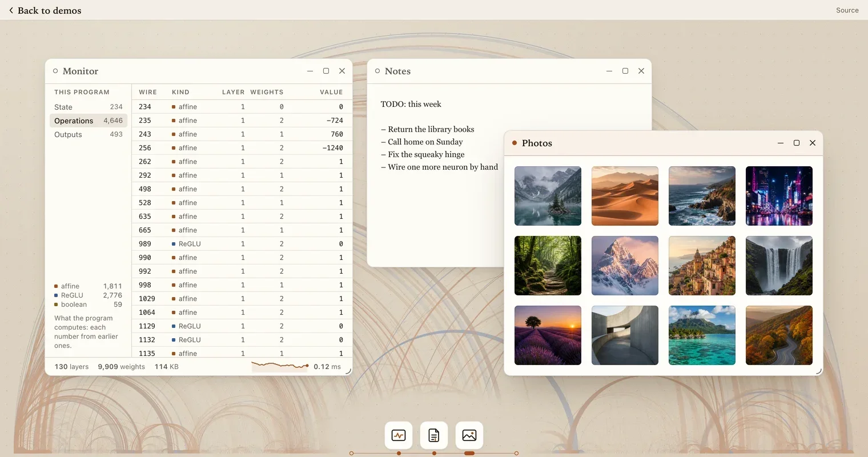
Task: Open the forest path photo
Action: coord(548,266)
